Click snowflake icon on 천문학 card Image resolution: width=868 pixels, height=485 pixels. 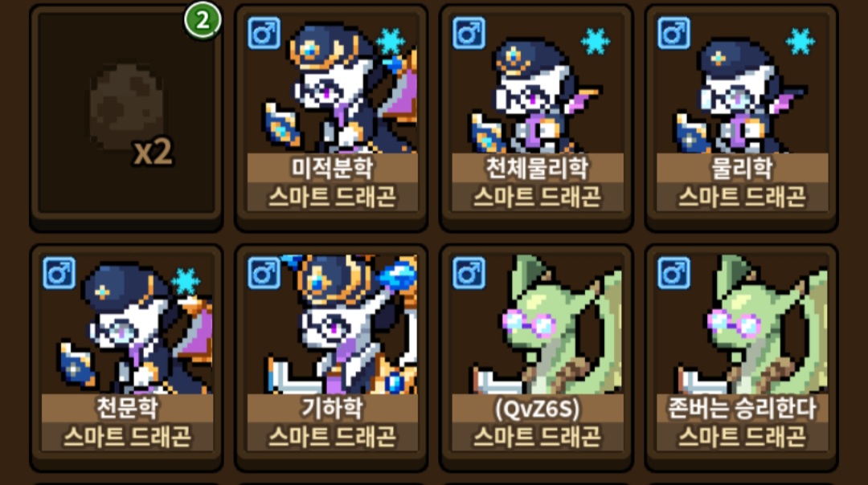click(x=186, y=282)
